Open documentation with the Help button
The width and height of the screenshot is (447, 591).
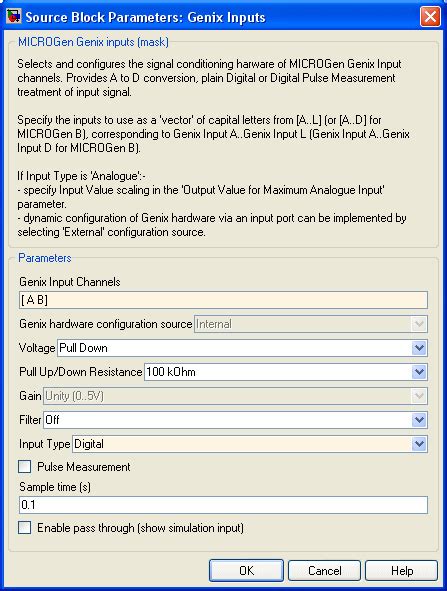[401, 571]
